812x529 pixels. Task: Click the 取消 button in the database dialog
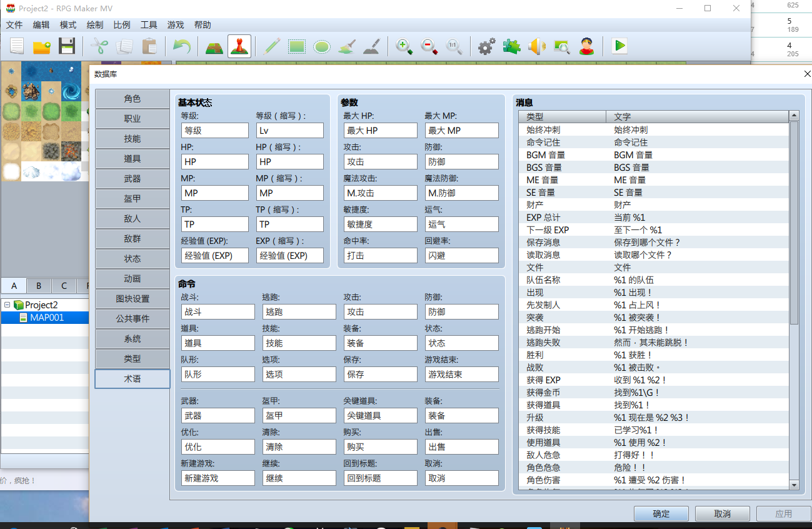point(723,514)
